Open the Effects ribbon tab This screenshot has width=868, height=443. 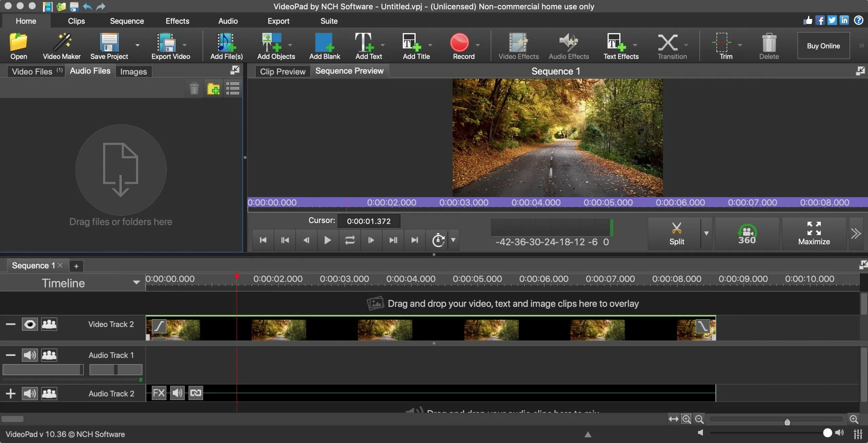tap(177, 21)
